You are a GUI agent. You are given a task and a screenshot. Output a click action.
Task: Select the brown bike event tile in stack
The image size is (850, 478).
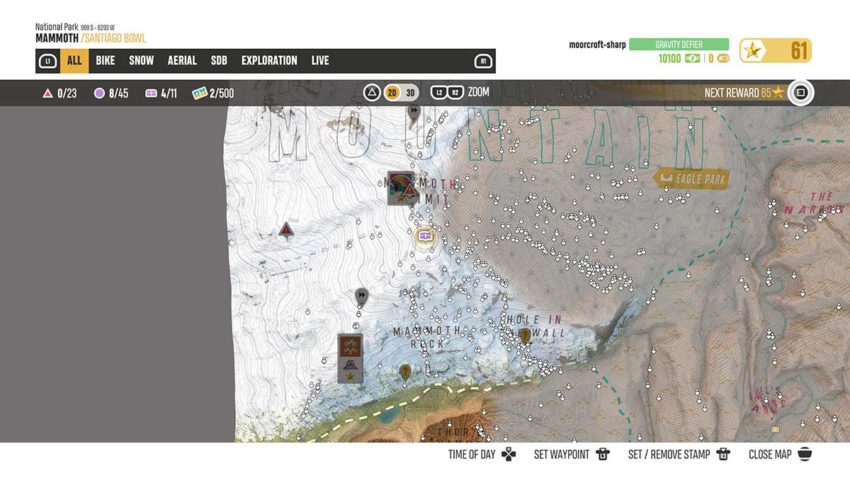coord(350,345)
